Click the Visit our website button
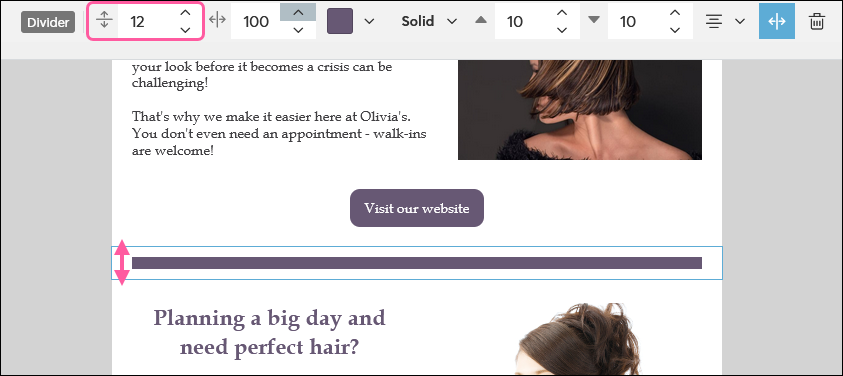The image size is (843, 376). click(x=417, y=208)
